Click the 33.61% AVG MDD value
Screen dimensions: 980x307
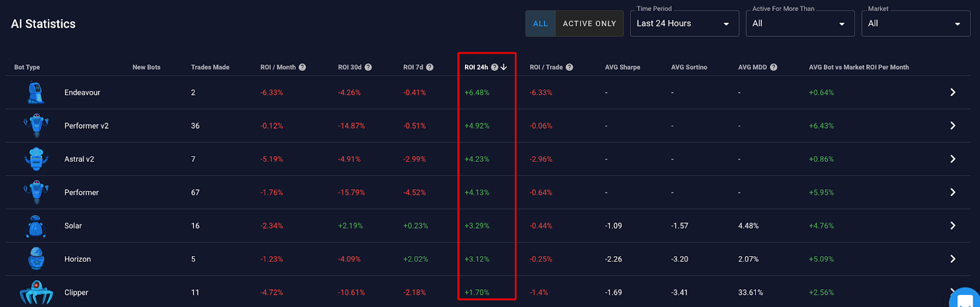[x=750, y=292]
